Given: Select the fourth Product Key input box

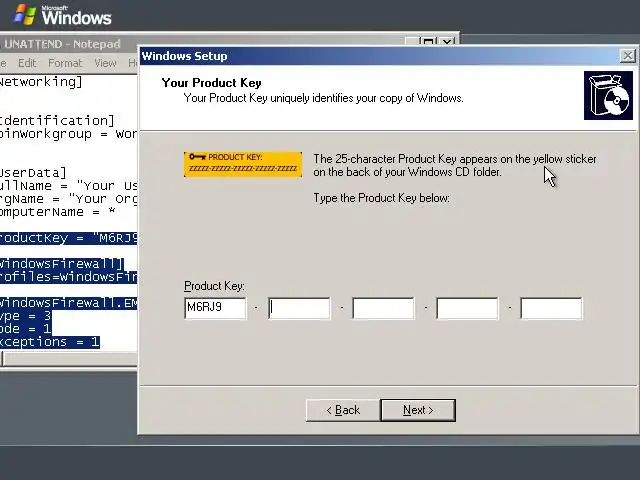Looking at the screenshot, I should pyautogui.click(x=467, y=308).
